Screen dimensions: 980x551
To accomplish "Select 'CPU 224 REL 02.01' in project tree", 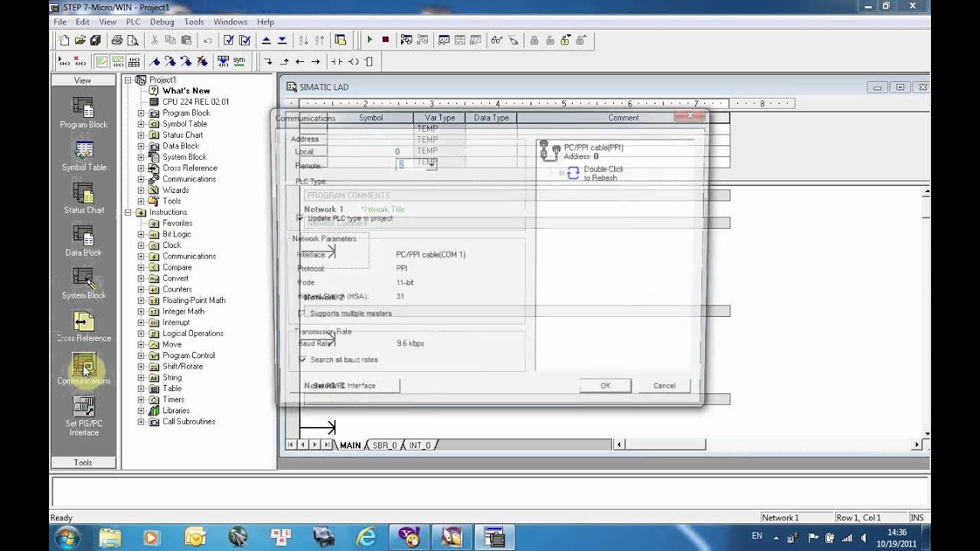I will (x=195, y=102).
